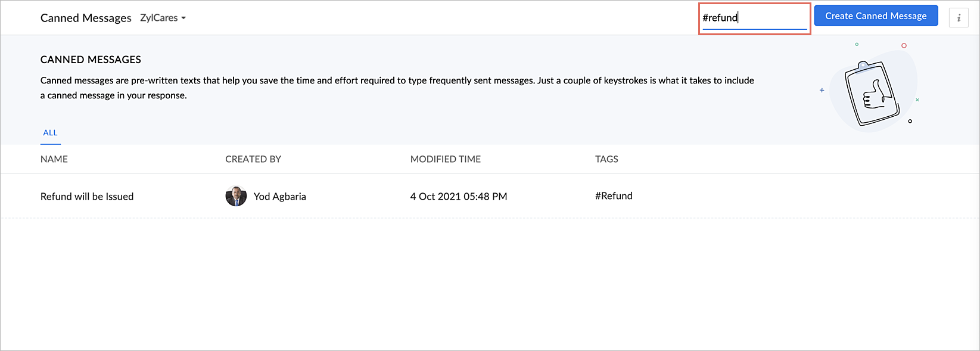Sort by CREATED BY column header
980x351 pixels.
[253, 159]
